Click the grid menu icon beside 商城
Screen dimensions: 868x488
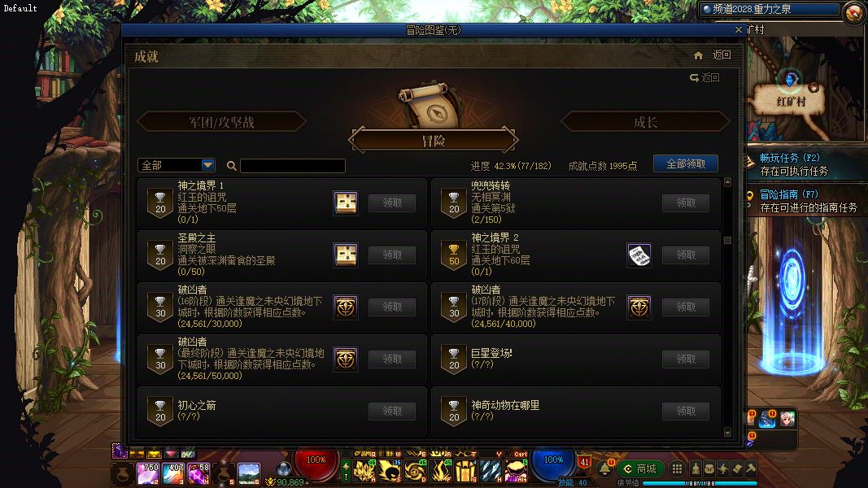pyautogui.click(x=677, y=468)
